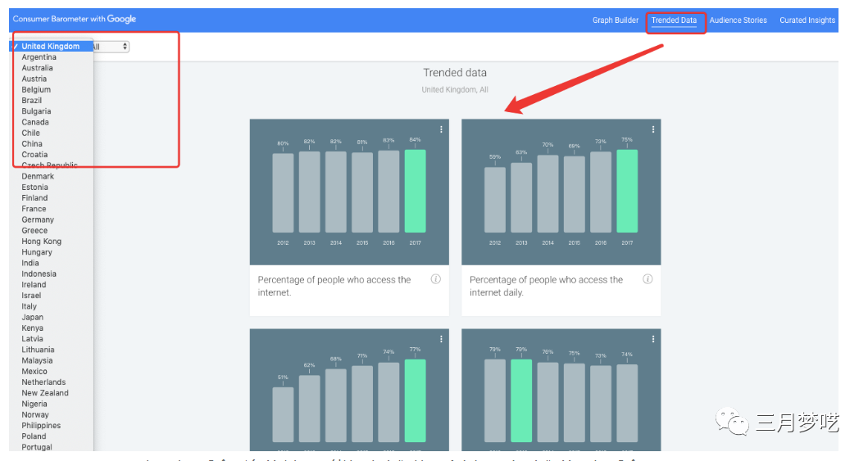Open the Trended Data tab
This screenshot has height=461, width=868.
[x=674, y=20]
